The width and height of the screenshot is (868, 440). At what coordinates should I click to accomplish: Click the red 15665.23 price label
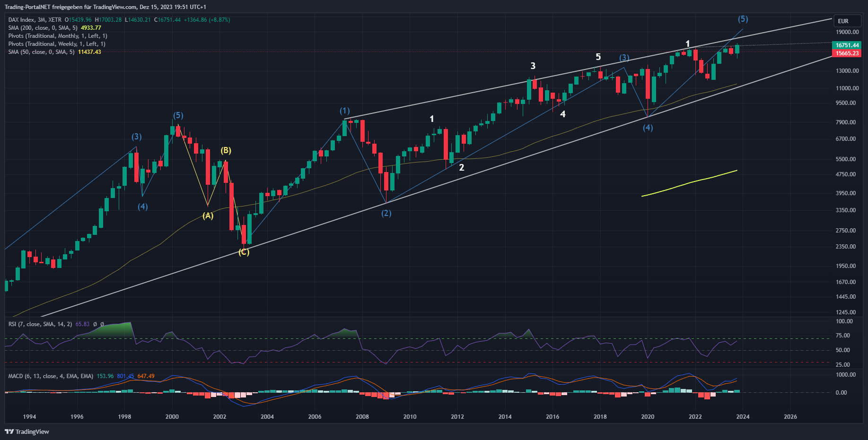[x=847, y=53]
